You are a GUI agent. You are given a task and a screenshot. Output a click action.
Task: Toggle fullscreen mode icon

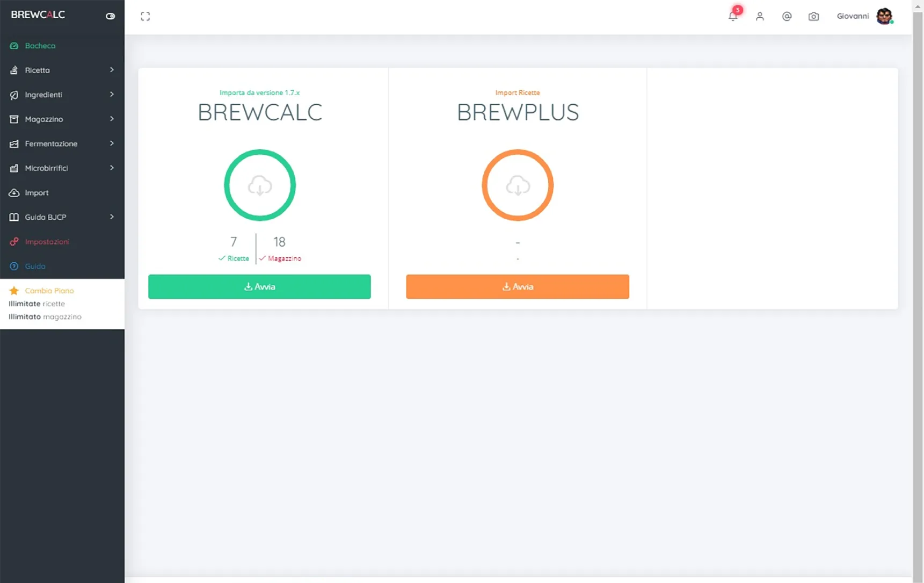coord(145,17)
